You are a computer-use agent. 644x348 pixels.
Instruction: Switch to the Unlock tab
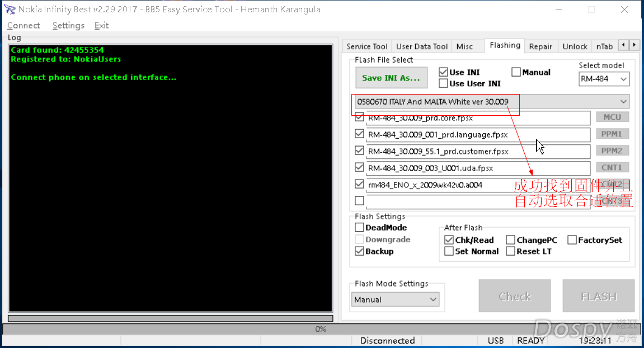point(575,46)
